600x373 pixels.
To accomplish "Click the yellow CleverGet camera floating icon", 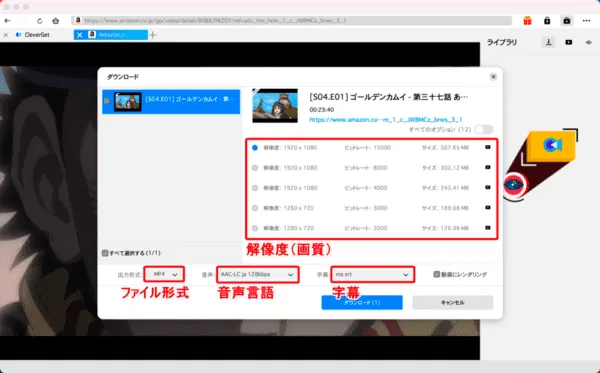I will click(x=551, y=146).
